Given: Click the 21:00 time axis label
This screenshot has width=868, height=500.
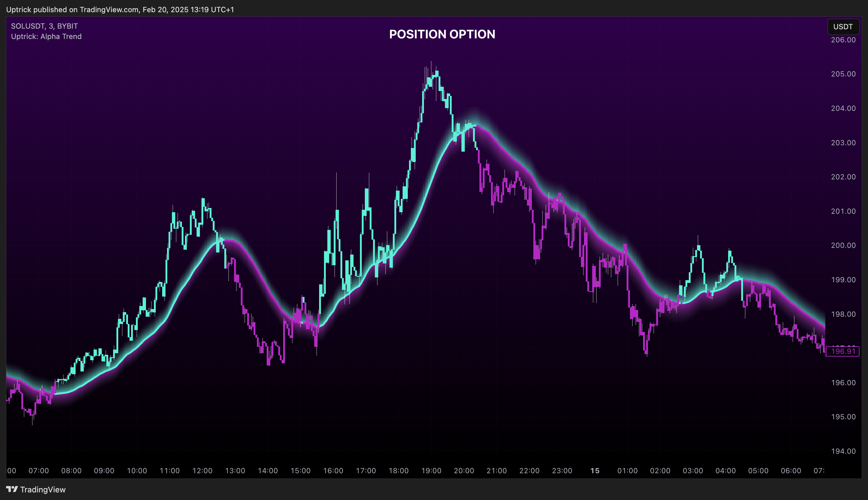Looking at the screenshot, I should pyautogui.click(x=496, y=470).
